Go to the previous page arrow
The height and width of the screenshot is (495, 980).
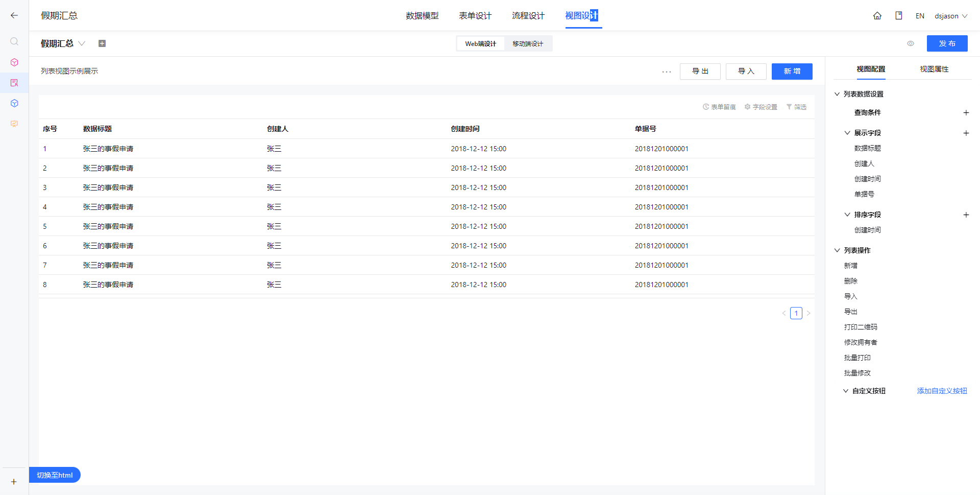[784, 313]
